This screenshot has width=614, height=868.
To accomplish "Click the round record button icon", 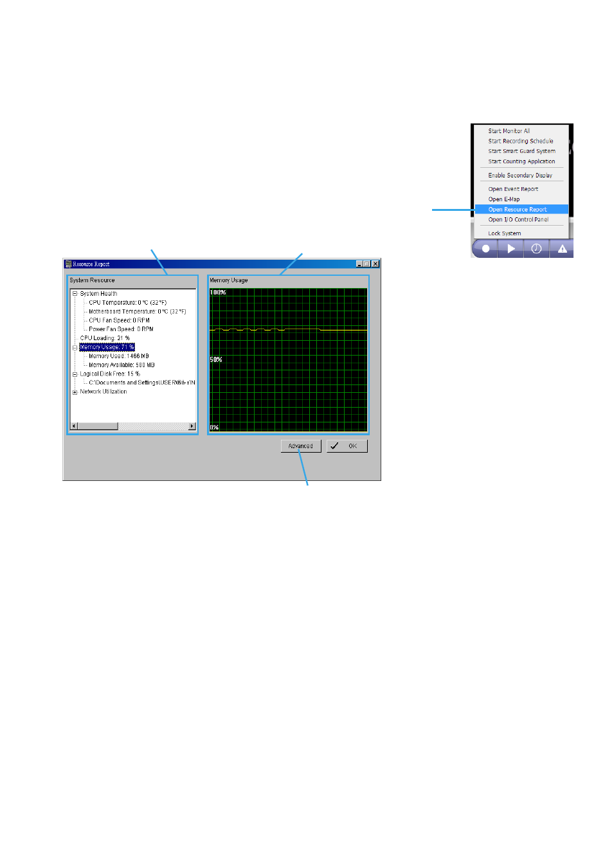I will pos(485,248).
